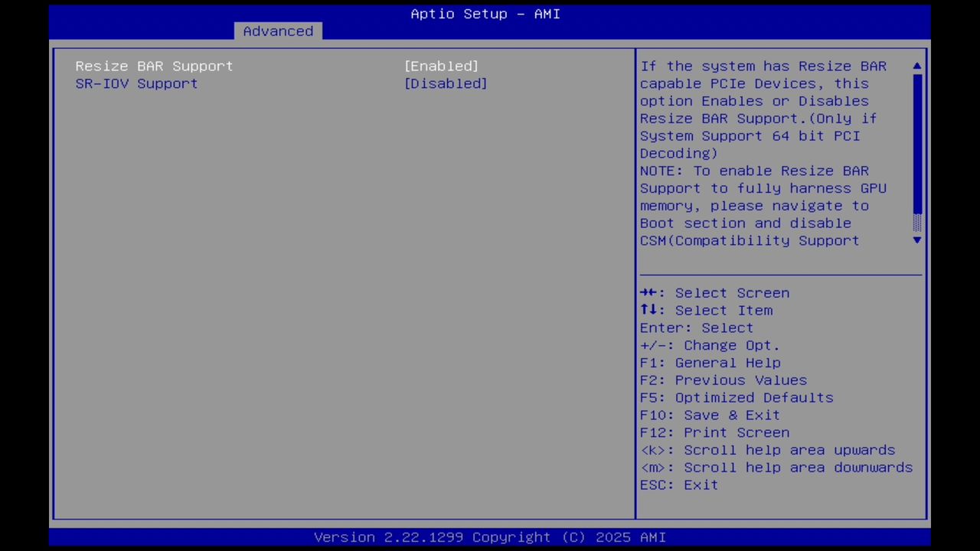Select the Advanced tab
This screenshot has width=980, height=551.
[x=278, y=31]
